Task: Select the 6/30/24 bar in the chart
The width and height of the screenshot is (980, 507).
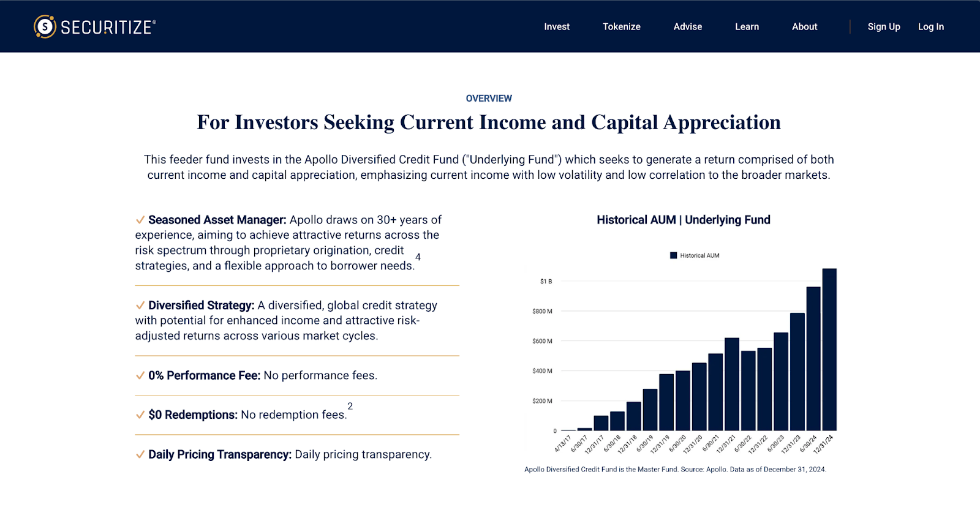Action: point(813,359)
